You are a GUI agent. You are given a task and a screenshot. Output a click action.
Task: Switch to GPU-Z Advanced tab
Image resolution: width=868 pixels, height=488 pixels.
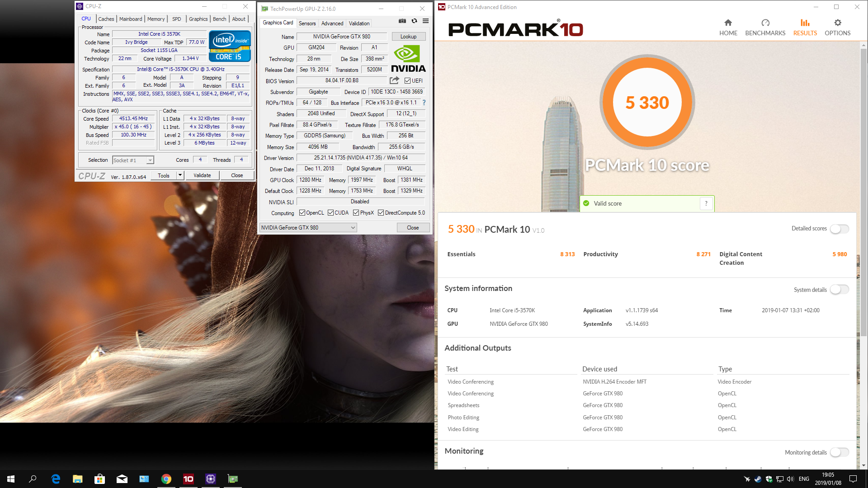(x=332, y=23)
